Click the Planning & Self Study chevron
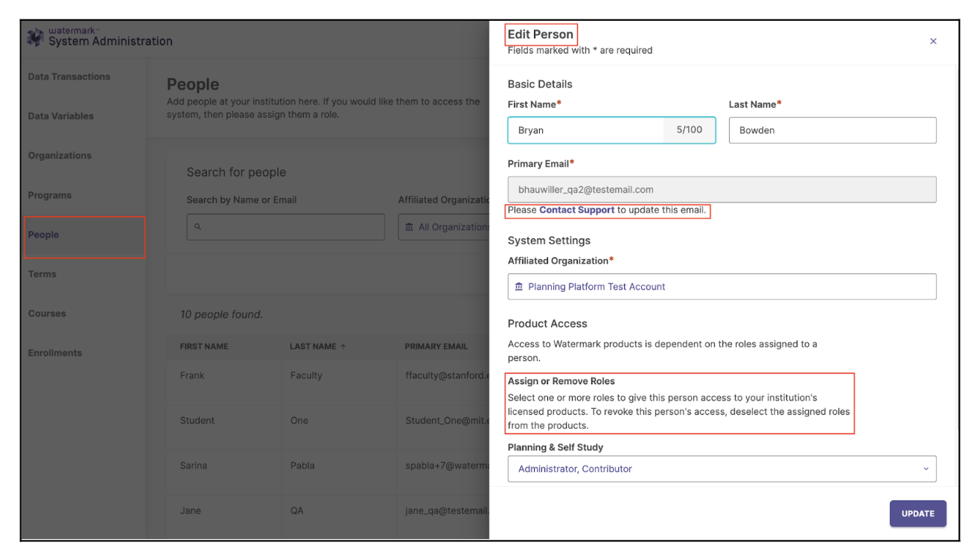 [926, 469]
